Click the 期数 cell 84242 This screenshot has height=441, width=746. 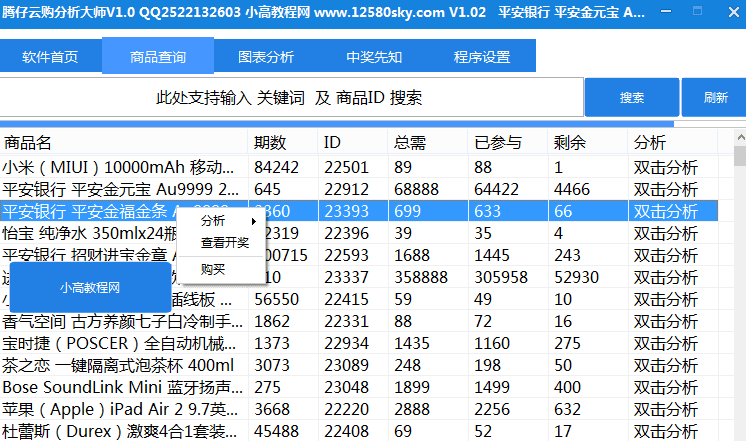[x=276, y=167]
